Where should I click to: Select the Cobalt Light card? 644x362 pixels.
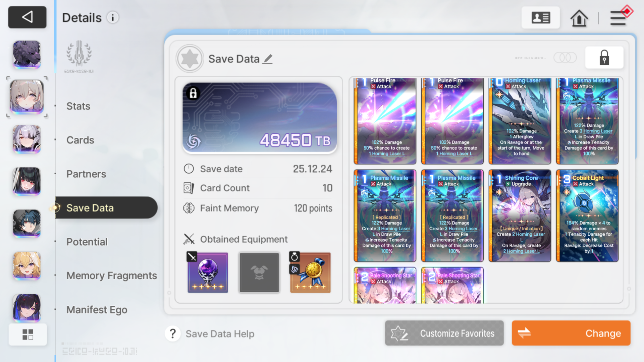(587, 216)
